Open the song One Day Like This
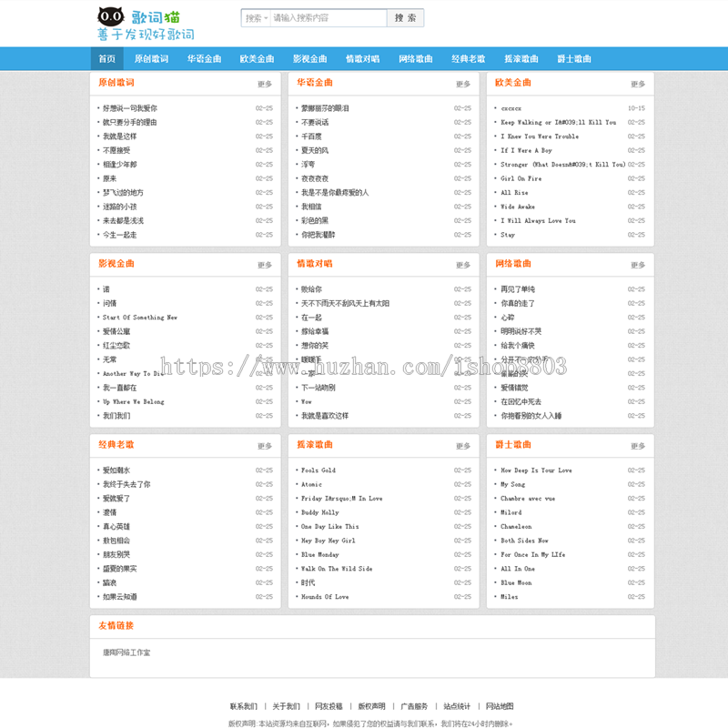The image size is (728, 728). tap(329, 527)
